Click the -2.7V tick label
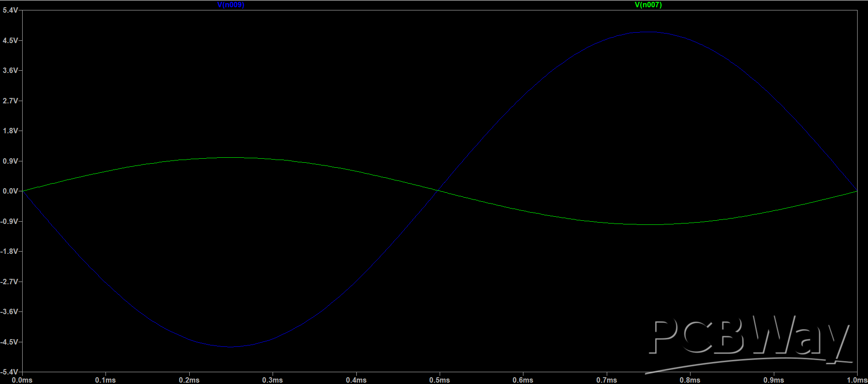The height and width of the screenshot is (384, 868). pyautogui.click(x=9, y=282)
